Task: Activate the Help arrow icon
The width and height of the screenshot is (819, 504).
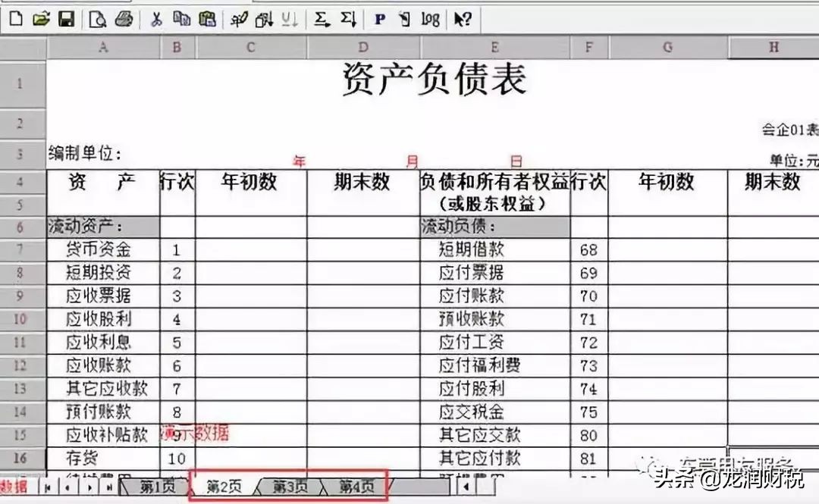Action: 461,19
